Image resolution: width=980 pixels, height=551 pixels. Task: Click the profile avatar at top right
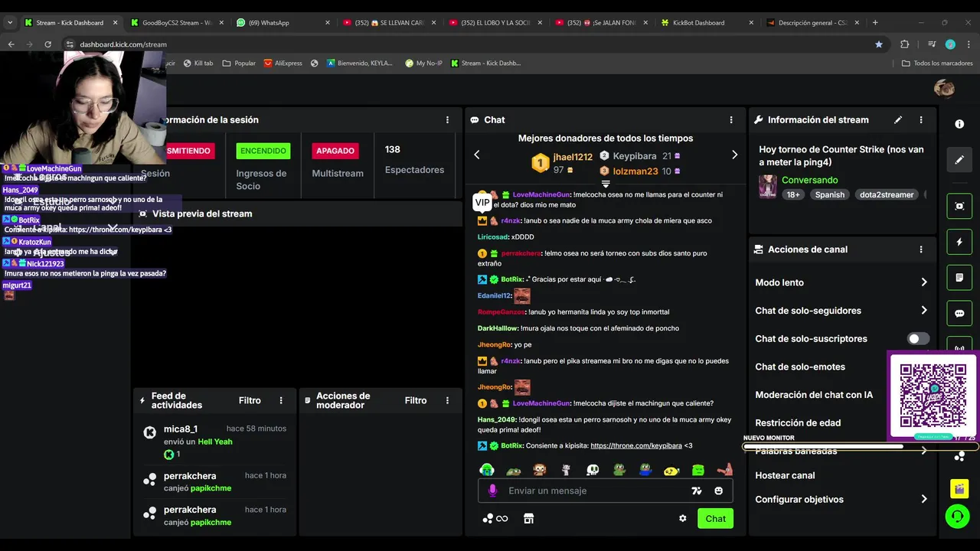click(944, 88)
